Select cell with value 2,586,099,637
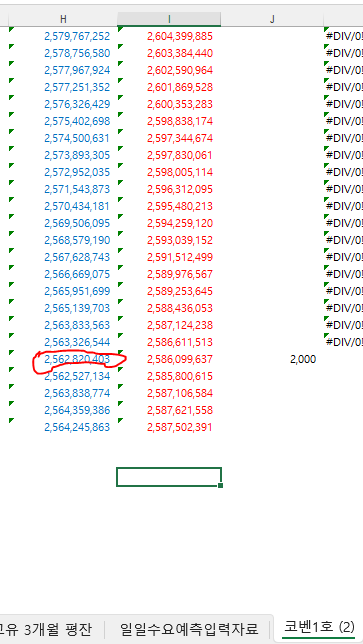 (x=180, y=359)
